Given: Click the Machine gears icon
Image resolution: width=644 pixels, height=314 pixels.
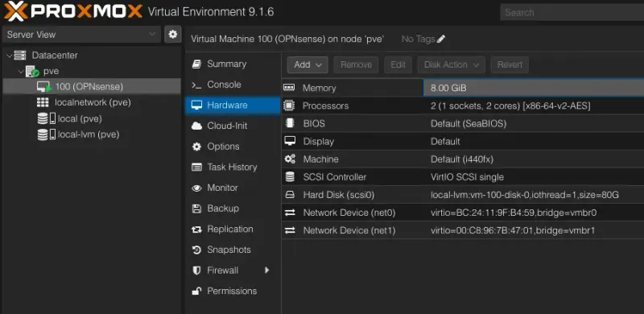Looking at the screenshot, I should point(290,159).
